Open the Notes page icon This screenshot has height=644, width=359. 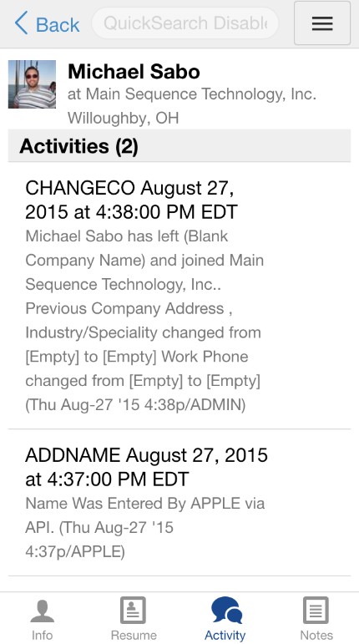(x=316, y=611)
